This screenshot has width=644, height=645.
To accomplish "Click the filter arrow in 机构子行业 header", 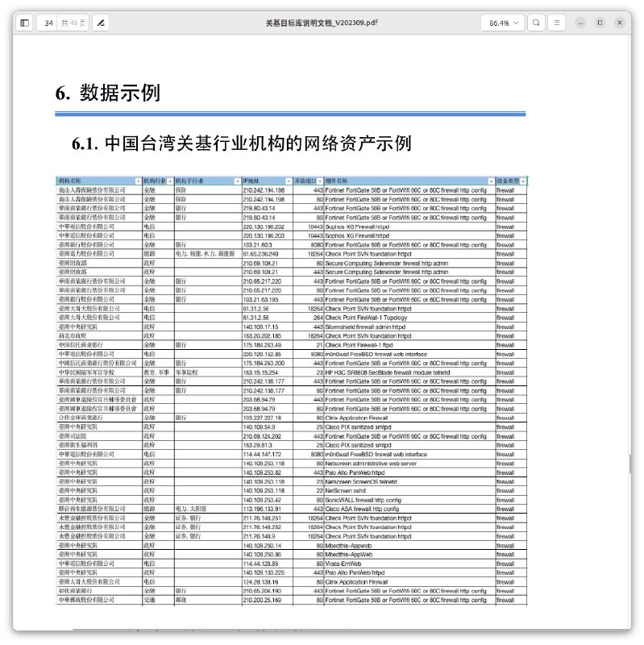I will (237, 181).
